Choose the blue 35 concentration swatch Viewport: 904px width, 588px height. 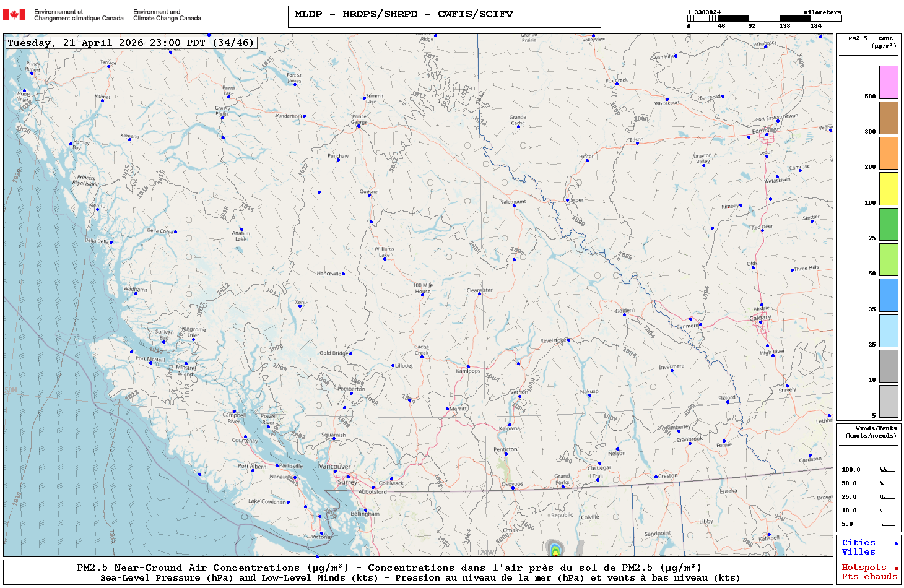click(889, 295)
